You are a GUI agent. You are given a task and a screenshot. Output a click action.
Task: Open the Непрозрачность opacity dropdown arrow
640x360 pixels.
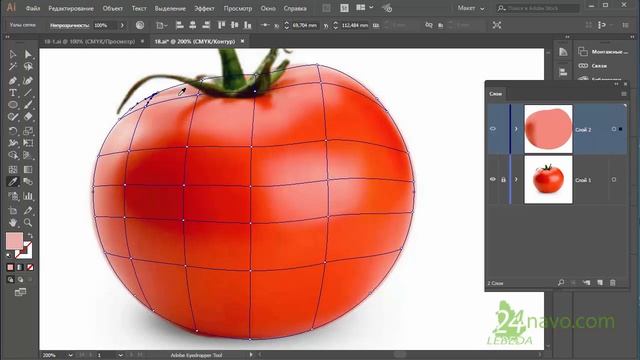(x=122, y=25)
